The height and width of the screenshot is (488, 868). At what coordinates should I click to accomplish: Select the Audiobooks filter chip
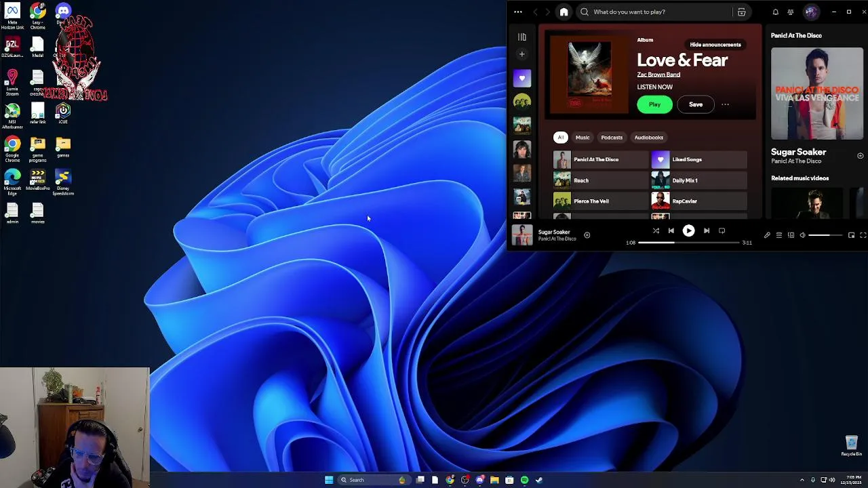coord(649,138)
